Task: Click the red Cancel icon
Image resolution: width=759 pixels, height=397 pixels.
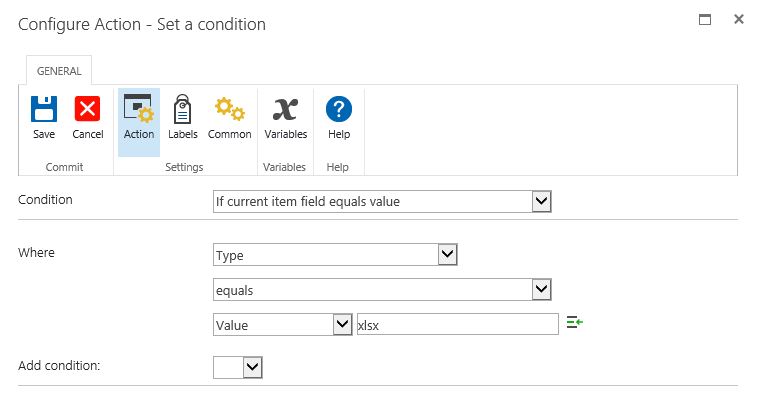Action: [x=87, y=108]
